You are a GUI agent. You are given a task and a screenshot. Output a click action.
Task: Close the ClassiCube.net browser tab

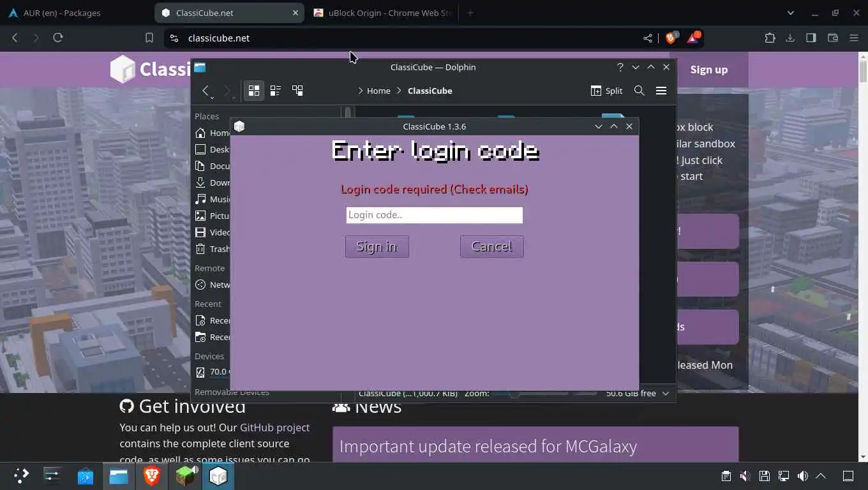pos(296,13)
